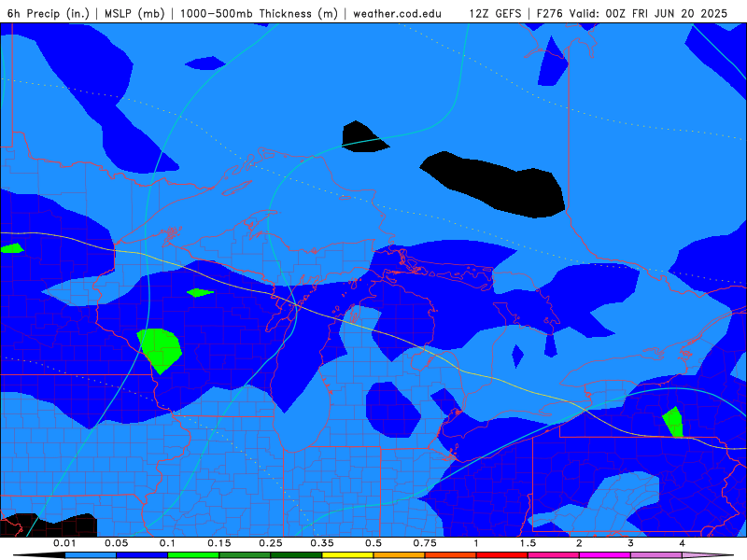Click the dark orange 0.75–1 legend swatch
The height and width of the screenshot is (560, 747).
click(451, 555)
